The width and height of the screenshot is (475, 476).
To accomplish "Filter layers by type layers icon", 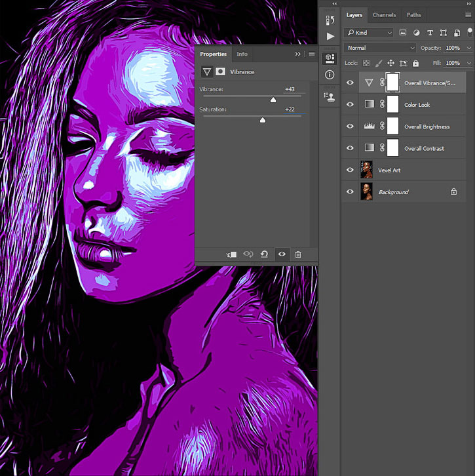I will point(430,33).
